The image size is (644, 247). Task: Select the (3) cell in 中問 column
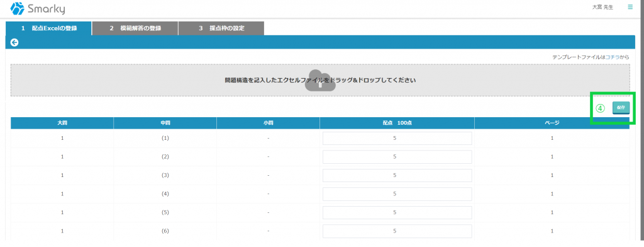[165, 175]
